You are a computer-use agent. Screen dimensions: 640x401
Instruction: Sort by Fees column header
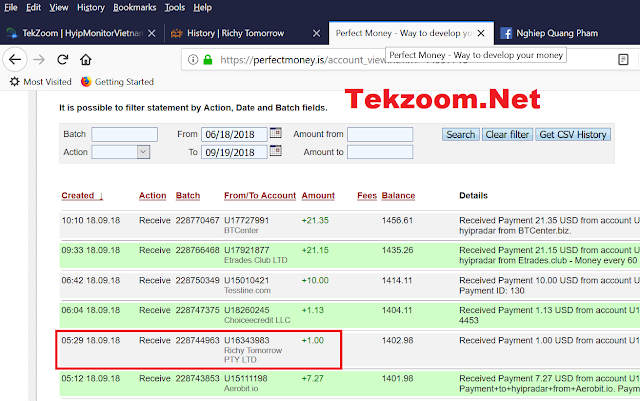367,196
